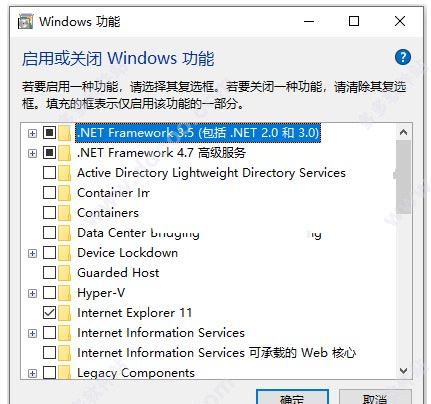431x404 pixels.
Task: Expand the Internet Information Services node
Action: click(x=32, y=333)
